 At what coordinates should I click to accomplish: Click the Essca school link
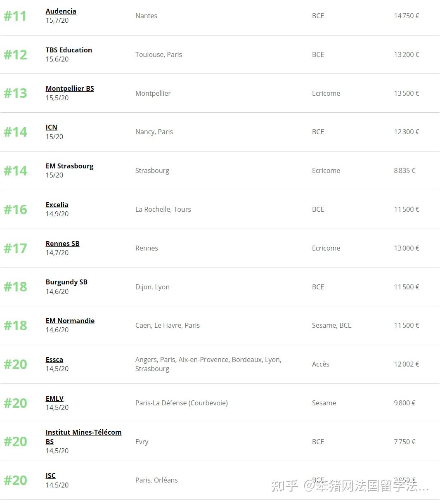click(x=54, y=360)
